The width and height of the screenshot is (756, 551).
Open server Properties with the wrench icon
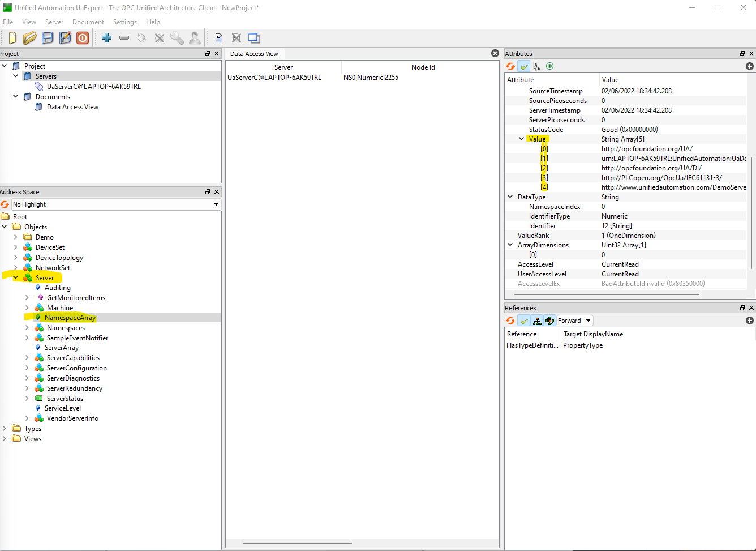pyautogui.click(x=177, y=38)
